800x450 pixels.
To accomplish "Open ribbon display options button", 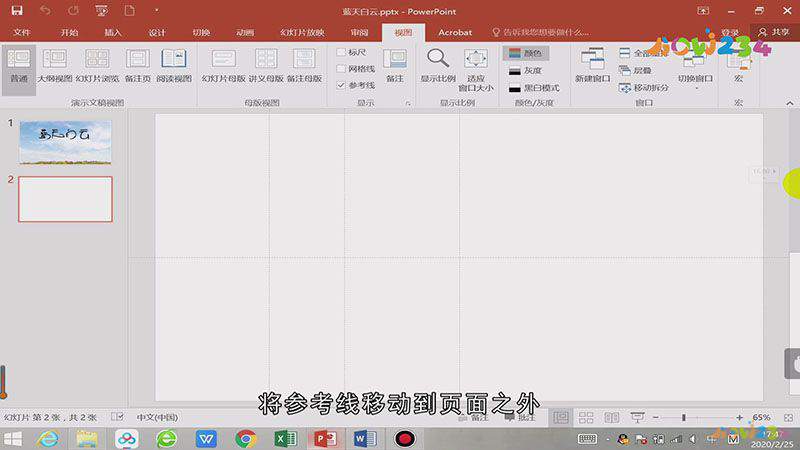I will 703,11.
